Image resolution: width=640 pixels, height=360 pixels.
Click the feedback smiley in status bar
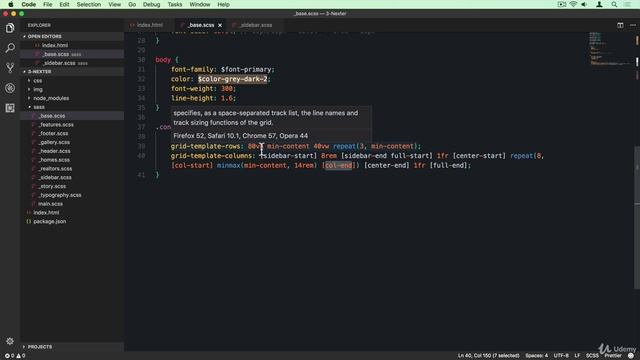point(631,356)
